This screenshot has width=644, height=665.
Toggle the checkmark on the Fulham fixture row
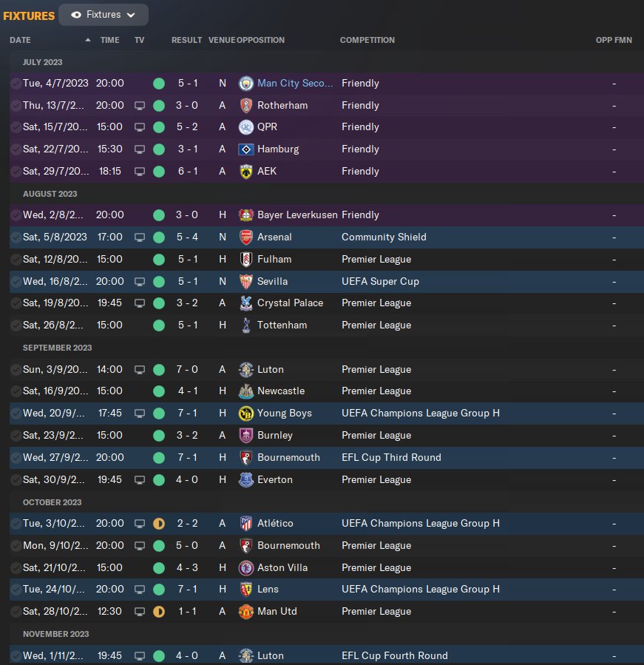(x=16, y=260)
